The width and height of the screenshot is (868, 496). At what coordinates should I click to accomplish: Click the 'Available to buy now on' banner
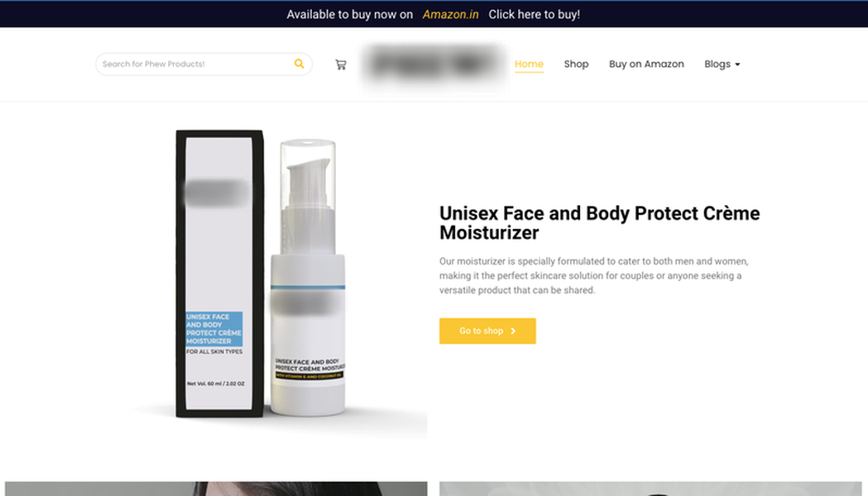(349, 14)
